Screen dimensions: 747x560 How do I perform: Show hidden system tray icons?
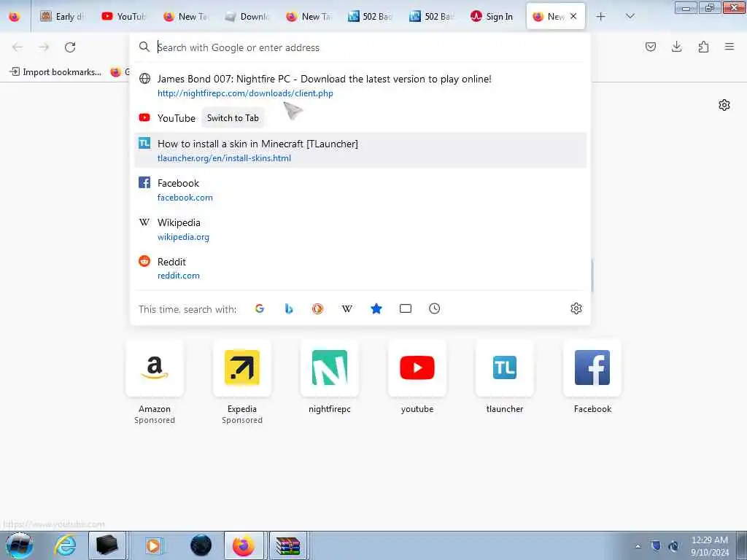[x=638, y=546]
